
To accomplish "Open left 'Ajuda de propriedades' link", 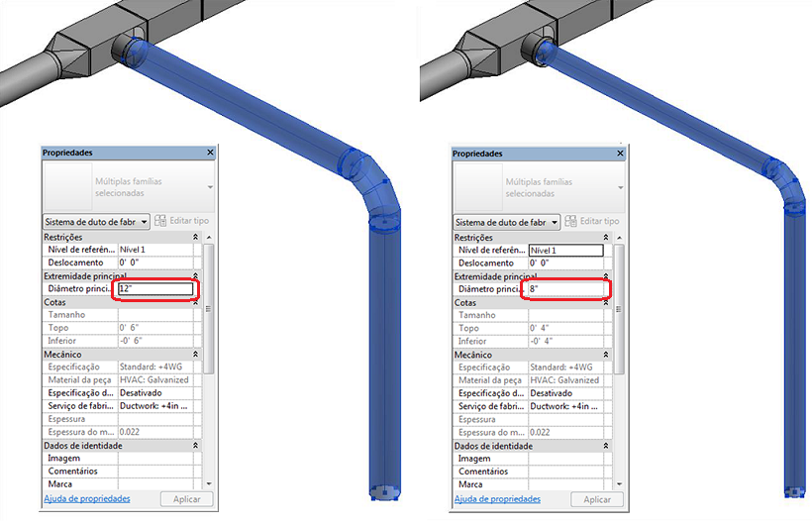I will (87, 498).
